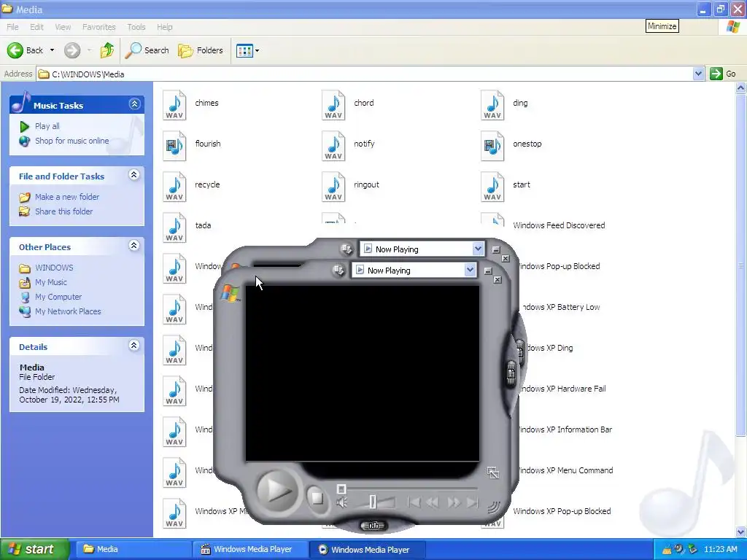Collapse the Music Tasks panel
The image size is (747, 560).
point(134,104)
